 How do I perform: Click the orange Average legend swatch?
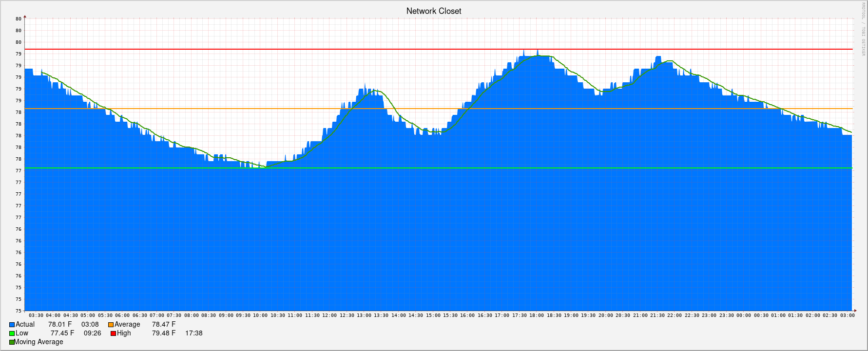tap(111, 325)
